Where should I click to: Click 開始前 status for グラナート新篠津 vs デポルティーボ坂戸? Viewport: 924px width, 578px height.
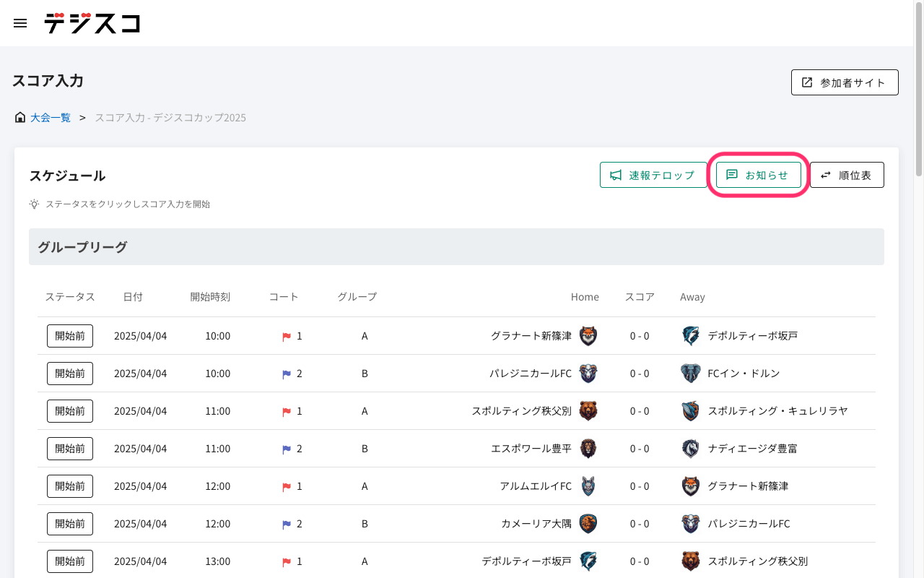coord(70,336)
